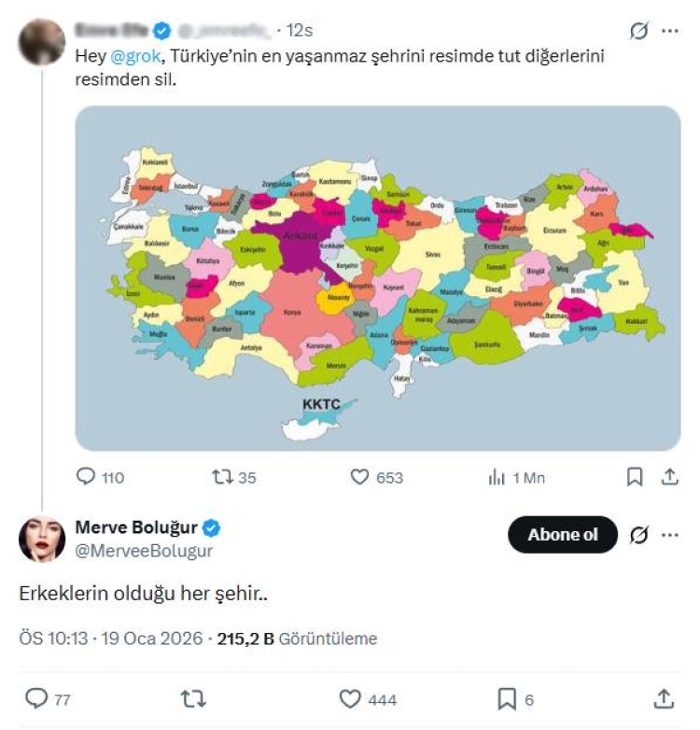
Task: Open the @grok mention link
Action: 136,56
